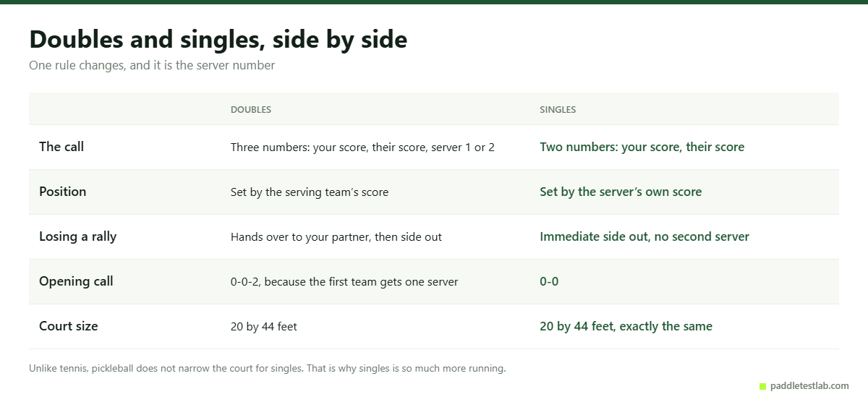868x402 pixels.
Task: Click the row label "Position"
Action: 62,192
